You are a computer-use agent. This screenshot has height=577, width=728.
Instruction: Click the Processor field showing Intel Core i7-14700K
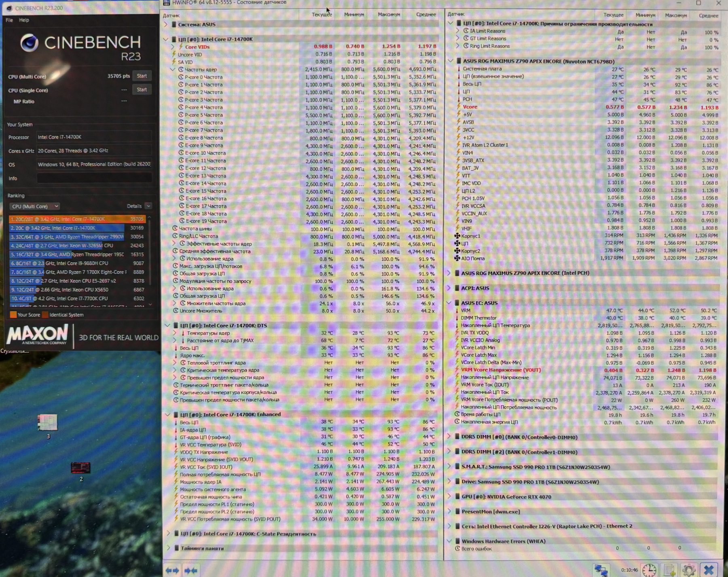94,137
